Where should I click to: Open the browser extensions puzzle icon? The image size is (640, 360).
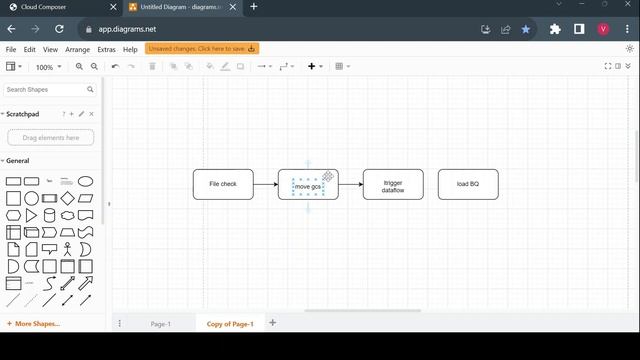click(555, 29)
